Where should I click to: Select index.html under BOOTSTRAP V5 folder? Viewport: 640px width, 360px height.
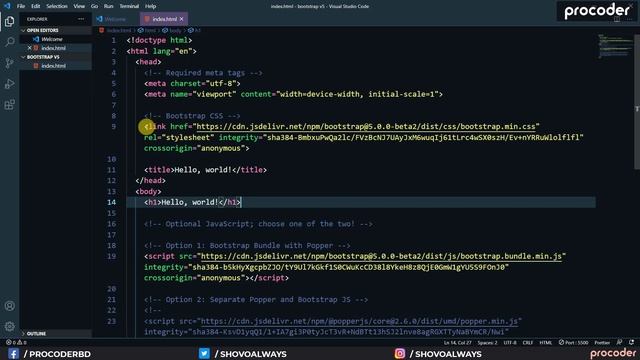tap(53, 66)
